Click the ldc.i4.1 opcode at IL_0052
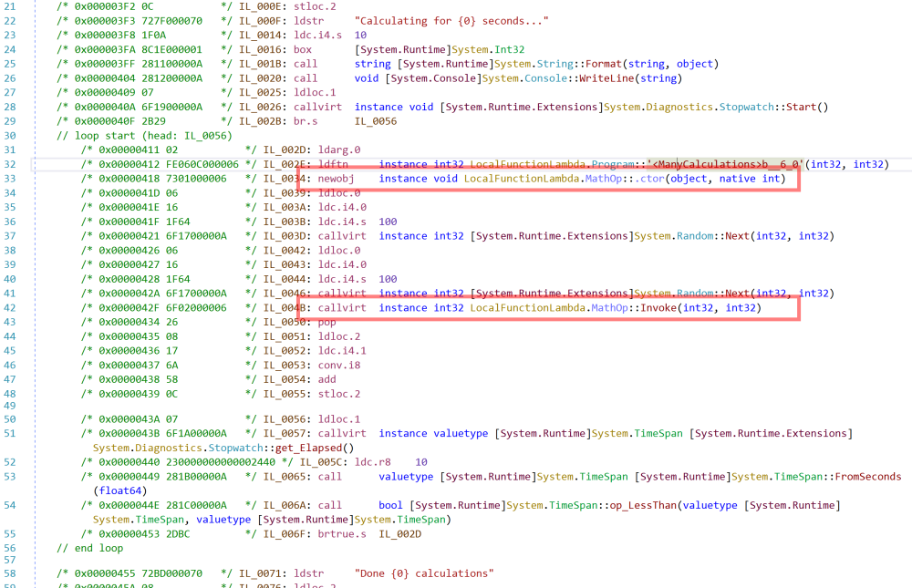912x588 pixels. click(342, 351)
